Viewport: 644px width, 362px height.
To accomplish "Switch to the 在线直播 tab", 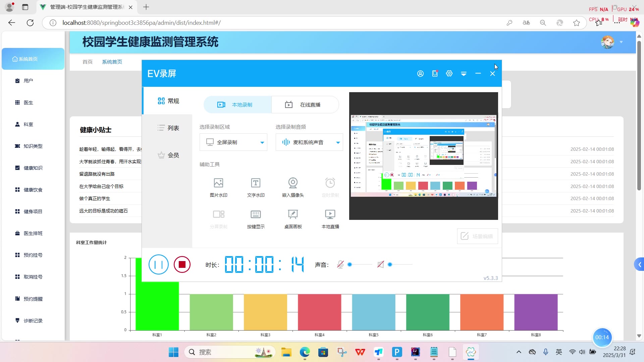I will click(305, 105).
